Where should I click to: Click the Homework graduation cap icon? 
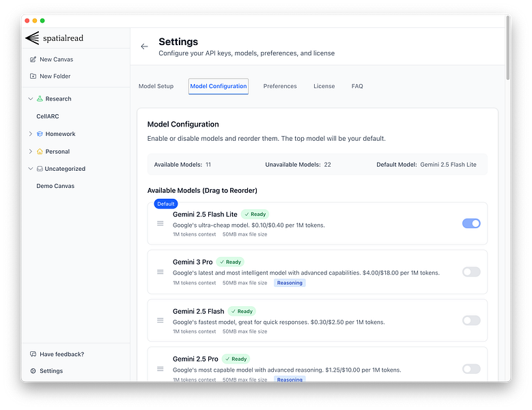pyautogui.click(x=40, y=134)
